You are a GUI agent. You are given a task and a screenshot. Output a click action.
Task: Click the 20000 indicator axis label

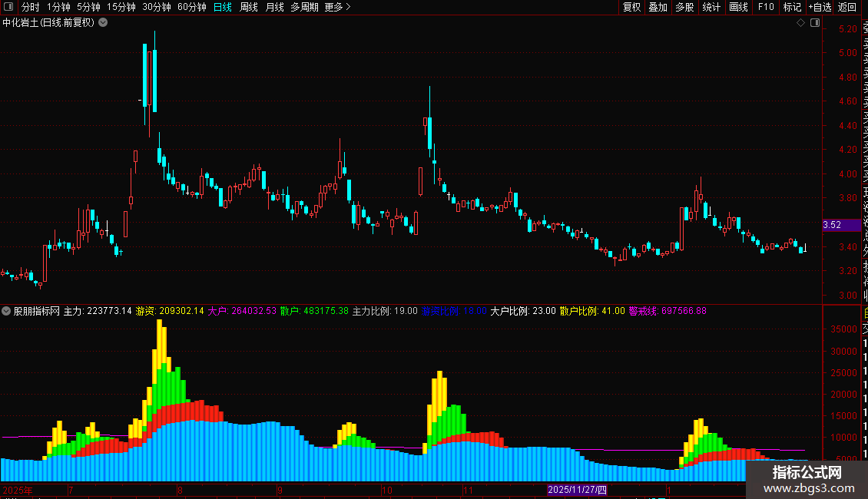point(843,395)
